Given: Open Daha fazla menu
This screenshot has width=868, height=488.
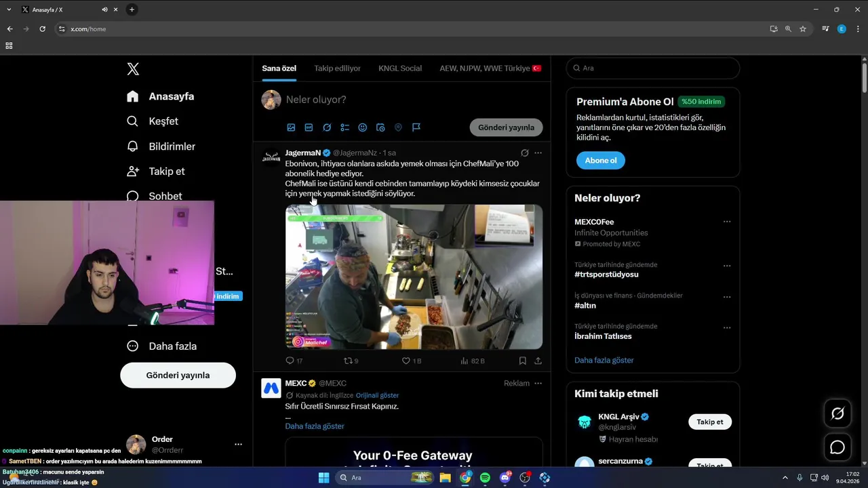Looking at the screenshot, I should [162, 346].
